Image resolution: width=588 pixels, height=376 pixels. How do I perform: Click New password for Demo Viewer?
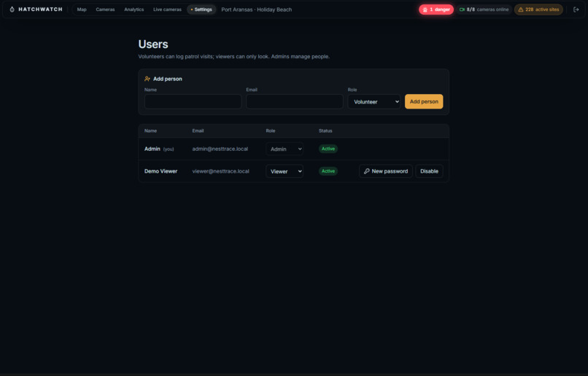(385, 171)
